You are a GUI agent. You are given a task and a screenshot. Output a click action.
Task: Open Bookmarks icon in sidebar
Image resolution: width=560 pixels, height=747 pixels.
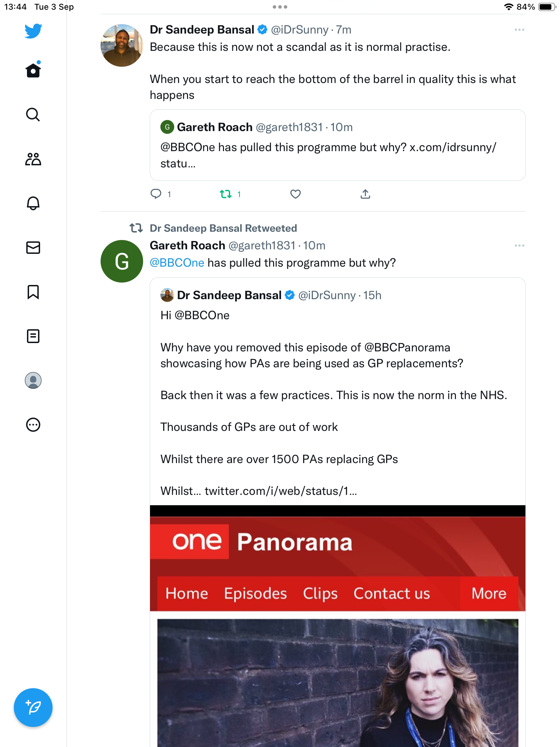[33, 292]
